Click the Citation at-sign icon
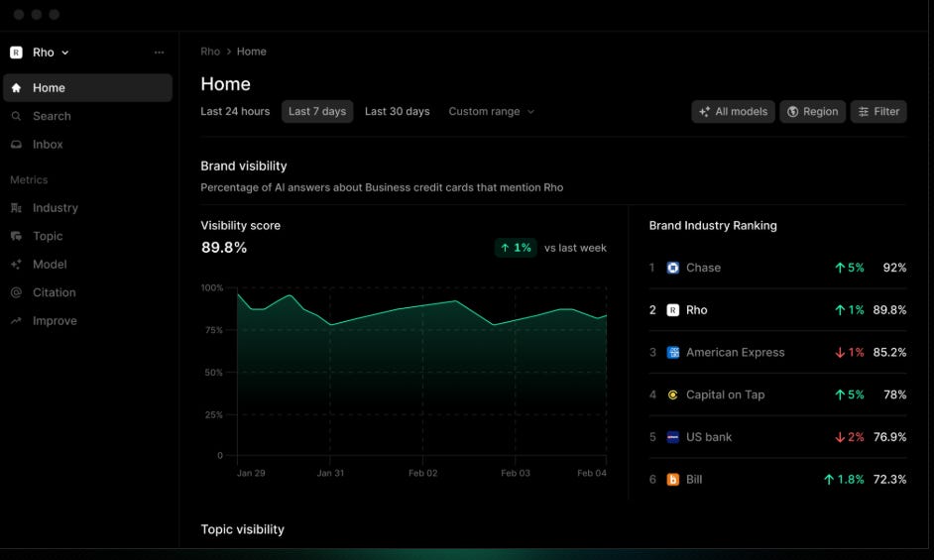This screenshot has height=560, width=934. pyautogui.click(x=16, y=292)
